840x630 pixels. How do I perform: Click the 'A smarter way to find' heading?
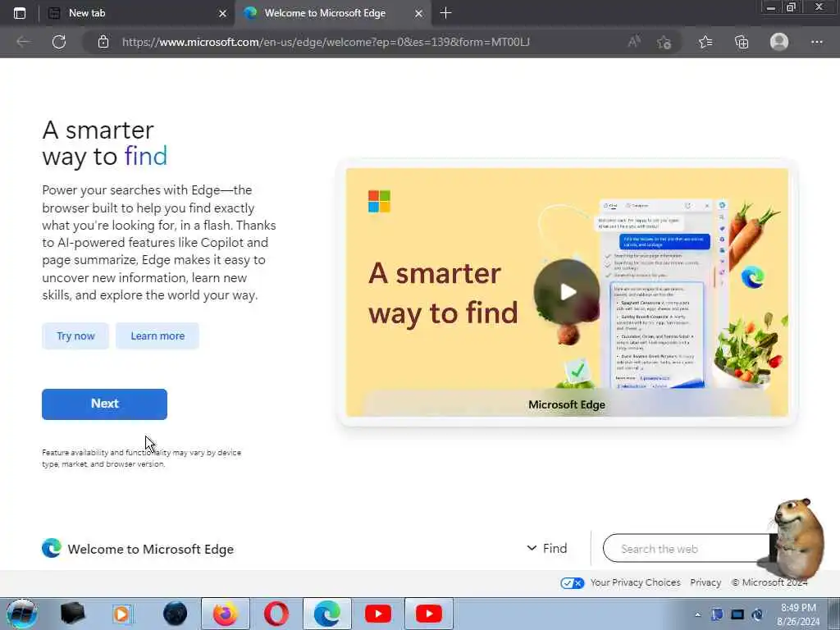(105, 144)
